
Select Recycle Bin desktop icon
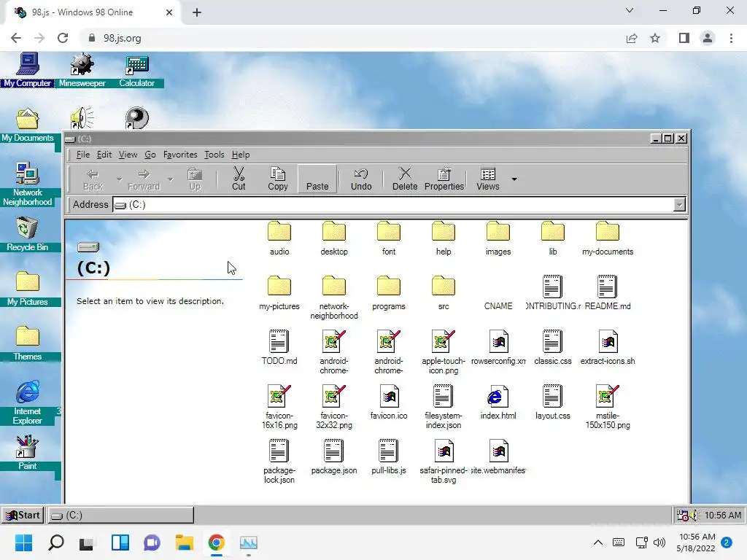click(27, 234)
